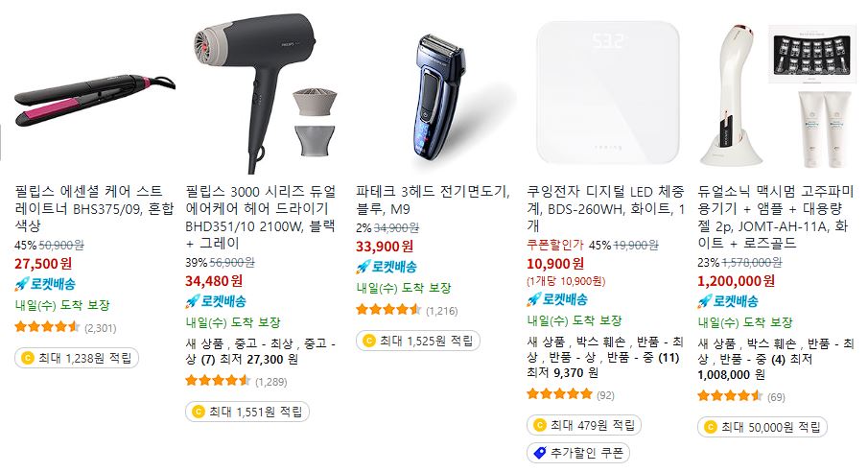This screenshot has height=472, width=868.
Task: Click the coin icon in 최대 50,000원 적립
Action: click(x=711, y=427)
